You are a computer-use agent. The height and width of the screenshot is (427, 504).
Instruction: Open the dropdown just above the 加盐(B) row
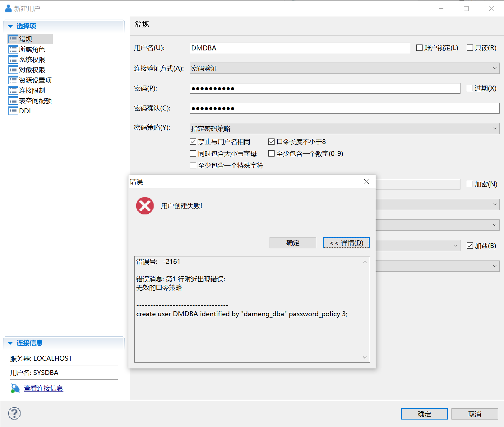(x=437, y=225)
